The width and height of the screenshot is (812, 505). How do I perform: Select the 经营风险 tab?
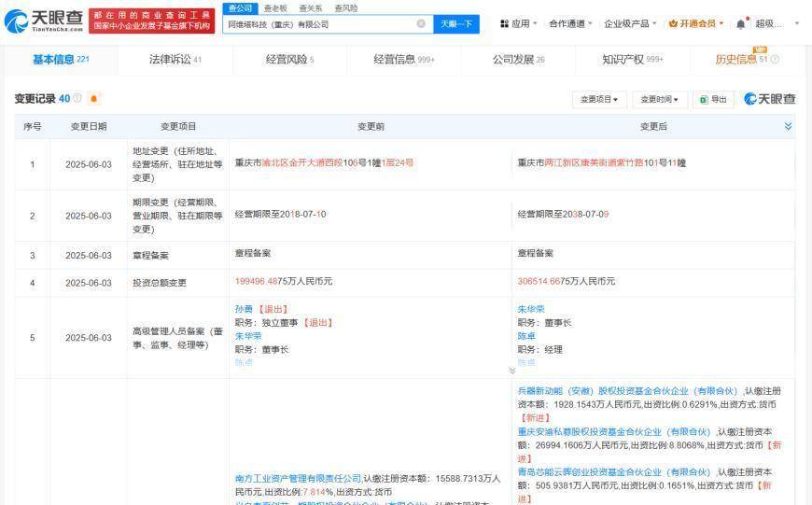pyautogui.click(x=289, y=60)
